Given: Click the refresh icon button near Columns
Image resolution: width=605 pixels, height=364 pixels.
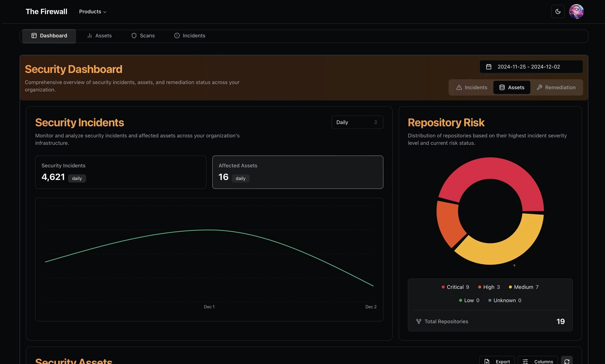Looking at the screenshot, I should point(567,361).
